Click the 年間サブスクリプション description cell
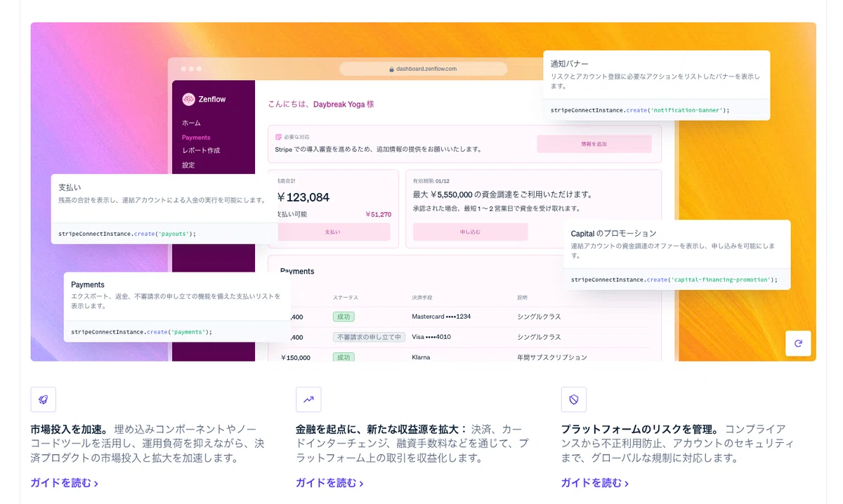 (x=552, y=357)
